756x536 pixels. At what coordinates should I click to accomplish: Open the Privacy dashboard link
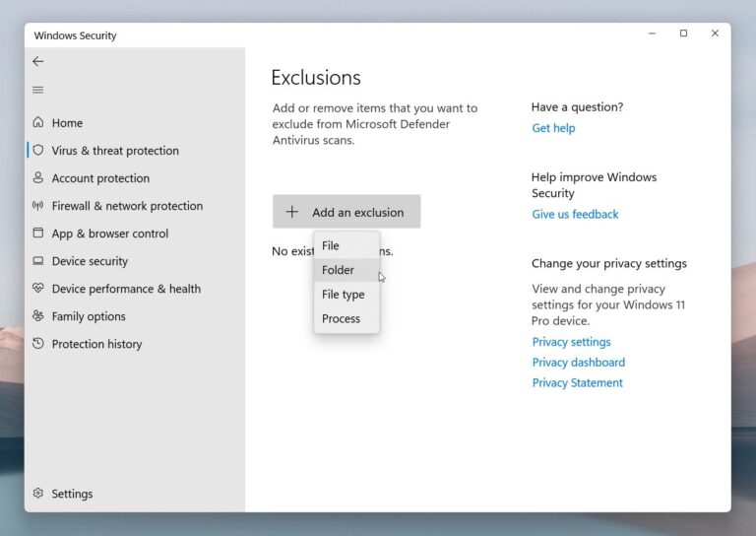pyautogui.click(x=578, y=363)
